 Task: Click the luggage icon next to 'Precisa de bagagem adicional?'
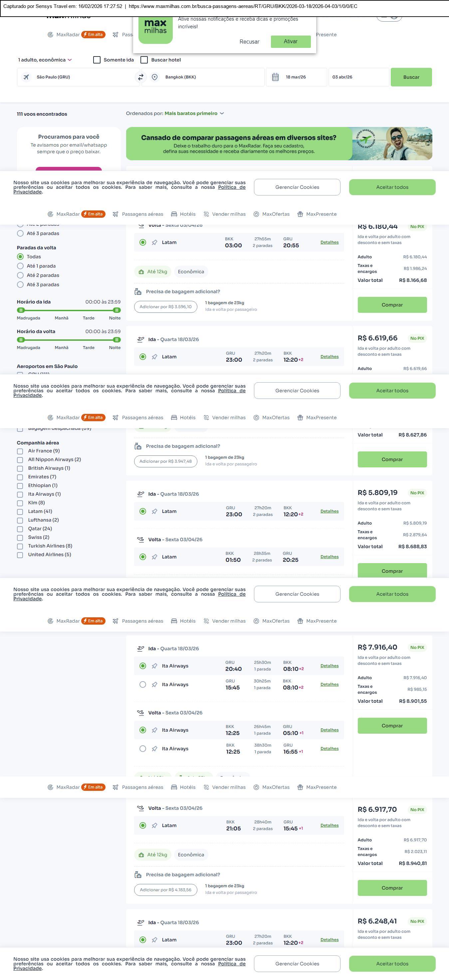coord(138,292)
